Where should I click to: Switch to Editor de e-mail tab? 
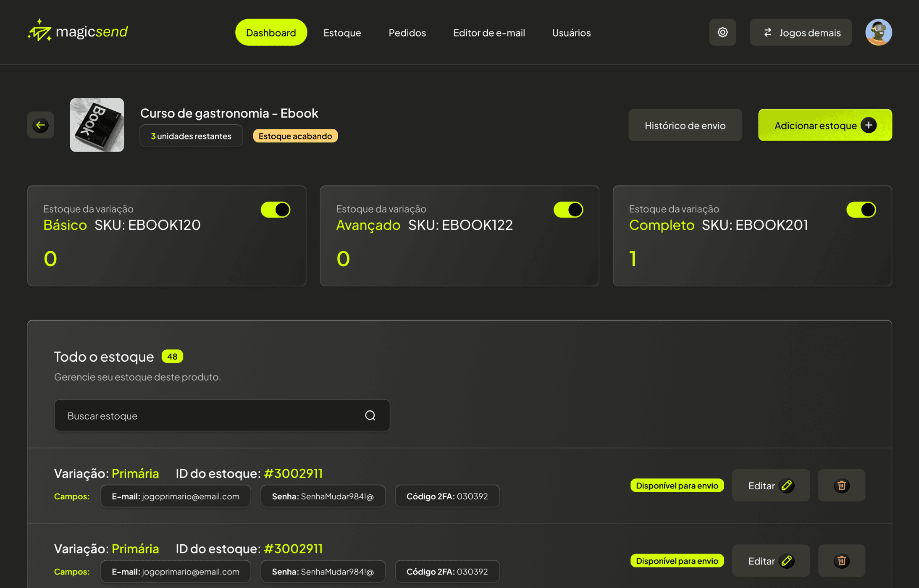pos(489,33)
